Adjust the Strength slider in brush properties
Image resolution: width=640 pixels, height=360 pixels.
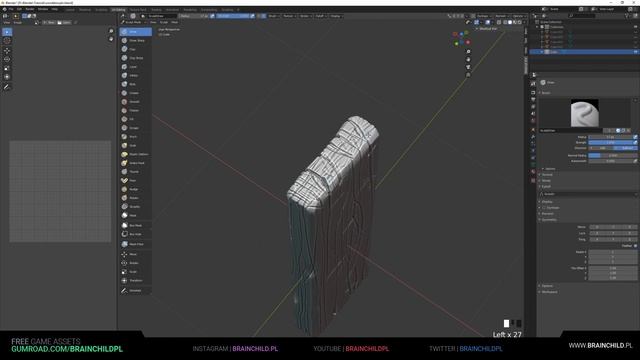pos(610,142)
